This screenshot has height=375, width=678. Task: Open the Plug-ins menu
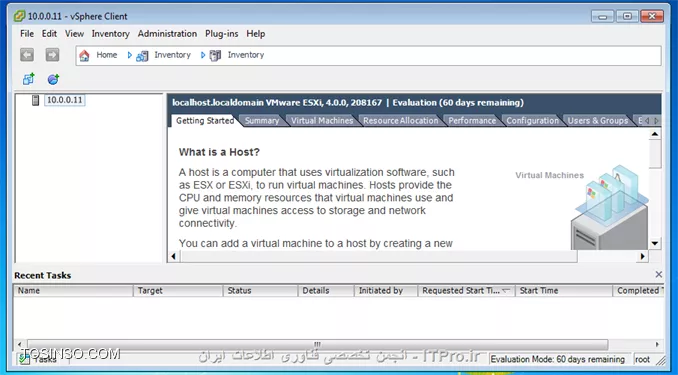pyautogui.click(x=221, y=34)
